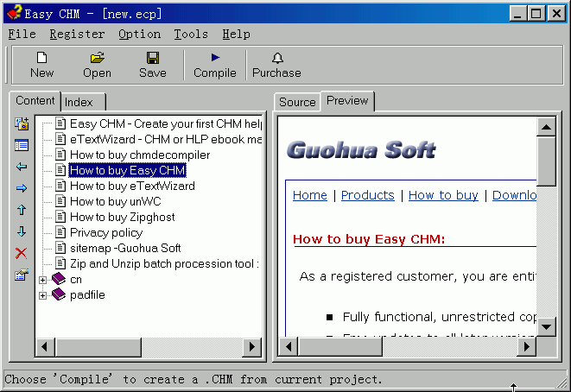Open the File menu
This screenshot has height=392, width=571.
tap(22, 35)
